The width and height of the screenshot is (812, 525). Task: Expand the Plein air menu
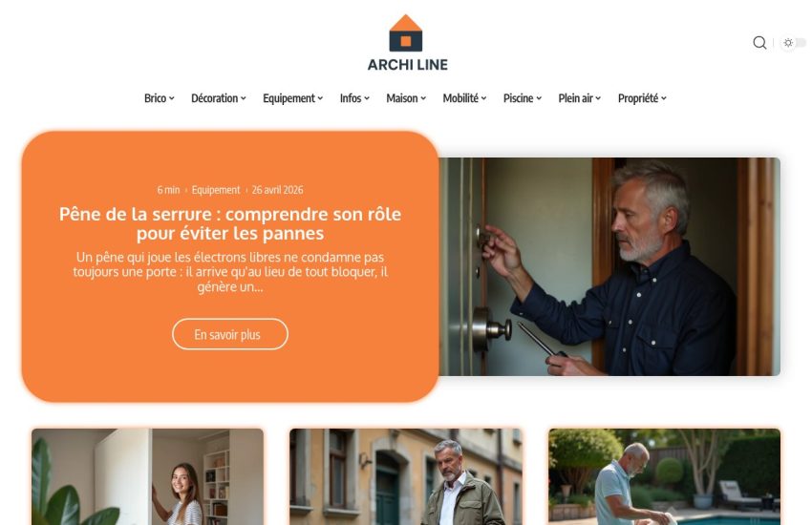pos(579,98)
